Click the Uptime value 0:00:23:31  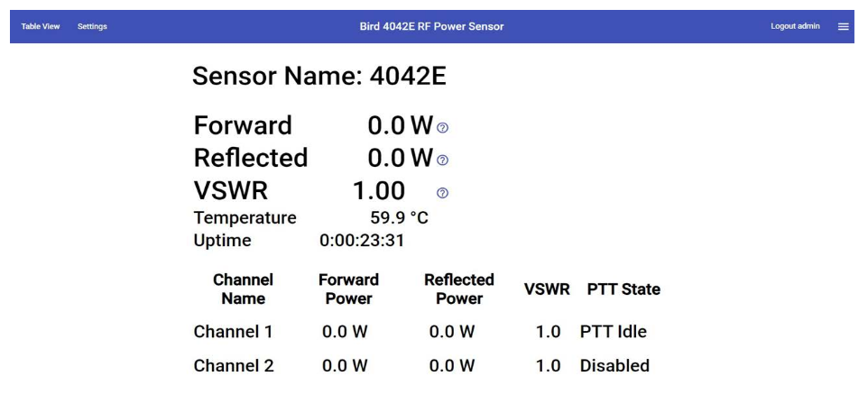point(362,241)
